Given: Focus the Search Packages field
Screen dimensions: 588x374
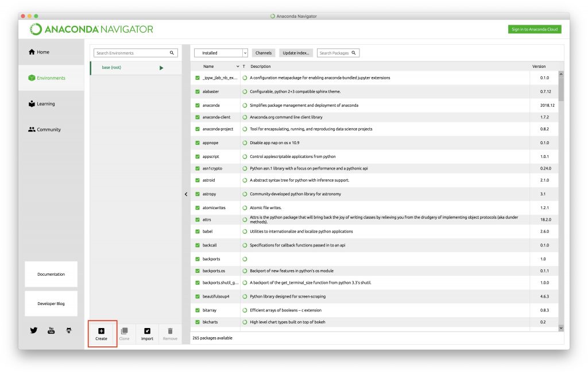Looking at the screenshot, I should pyautogui.click(x=338, y=53).
